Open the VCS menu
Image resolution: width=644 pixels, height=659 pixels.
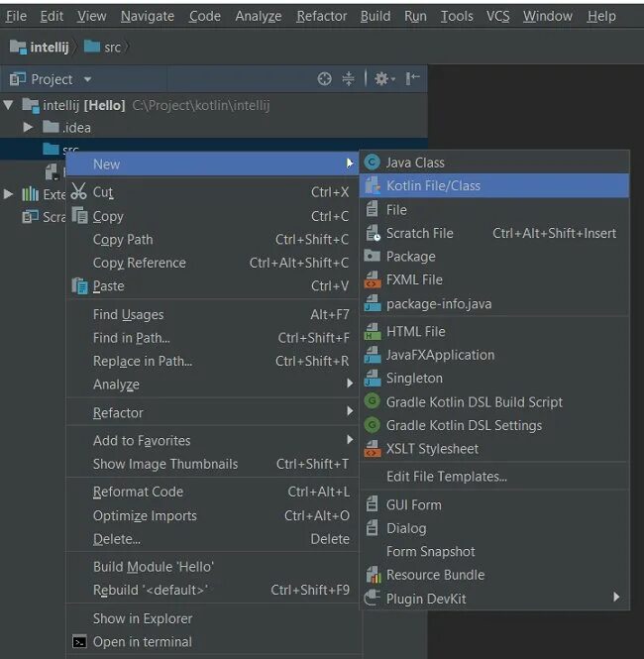tap(497, 16)
